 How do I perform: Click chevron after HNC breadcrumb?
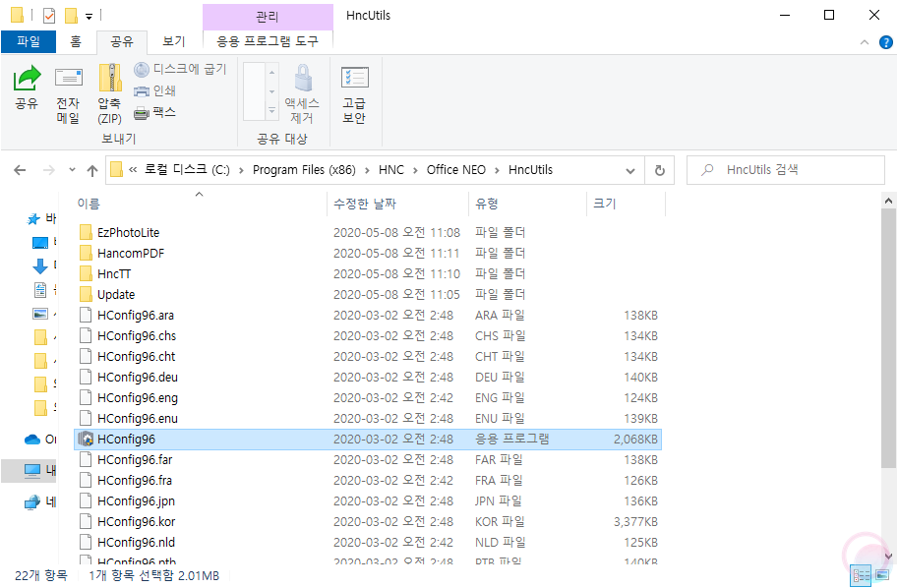click(415, 170)
